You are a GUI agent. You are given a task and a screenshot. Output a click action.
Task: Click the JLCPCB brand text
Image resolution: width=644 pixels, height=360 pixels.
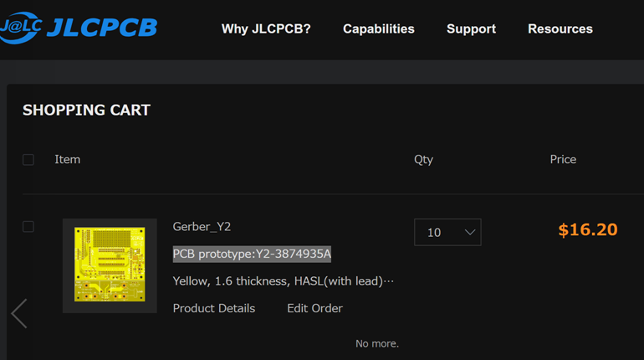point(102,28)
